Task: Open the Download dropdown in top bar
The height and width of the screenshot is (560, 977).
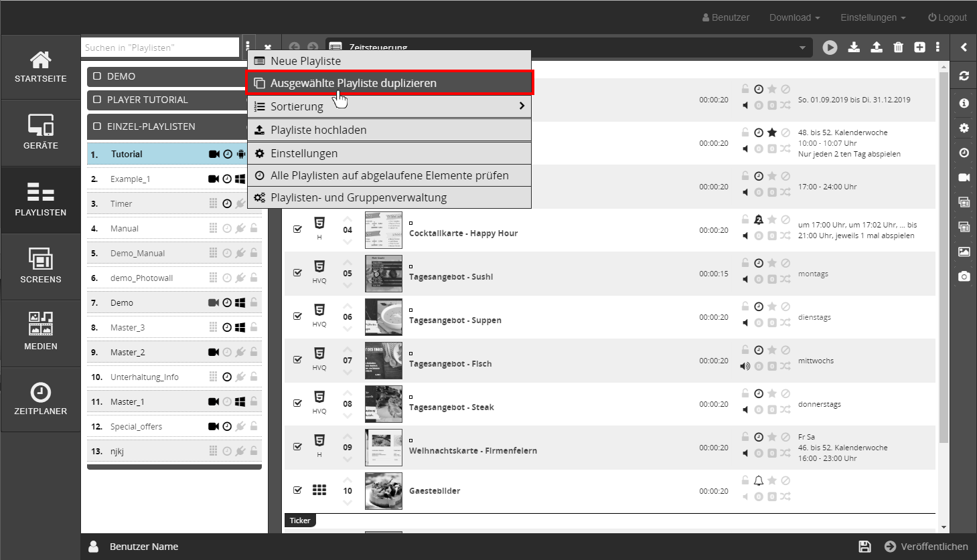Action: coord(794,17)
